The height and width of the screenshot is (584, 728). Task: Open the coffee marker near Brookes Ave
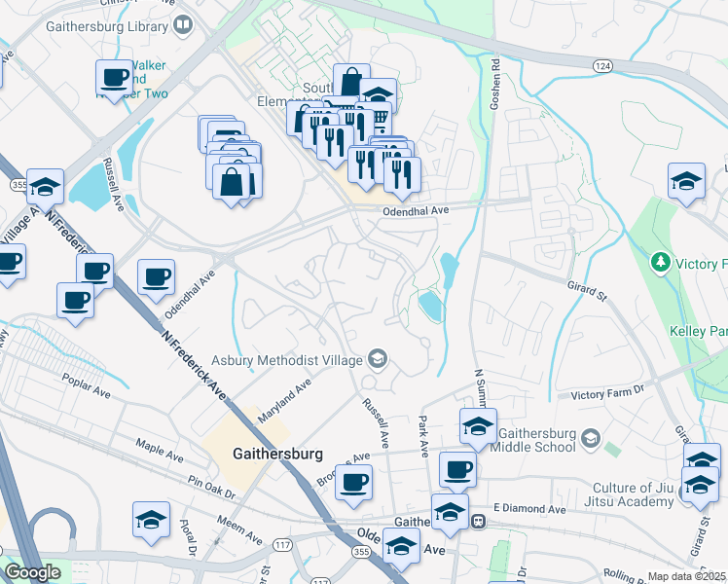(x=354, y=486)
